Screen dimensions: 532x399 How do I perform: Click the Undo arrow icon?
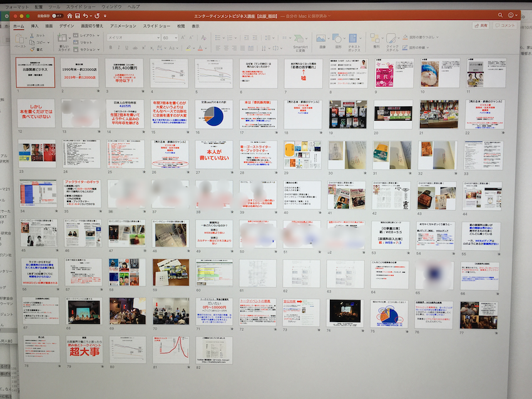click(x=87, y=15)
